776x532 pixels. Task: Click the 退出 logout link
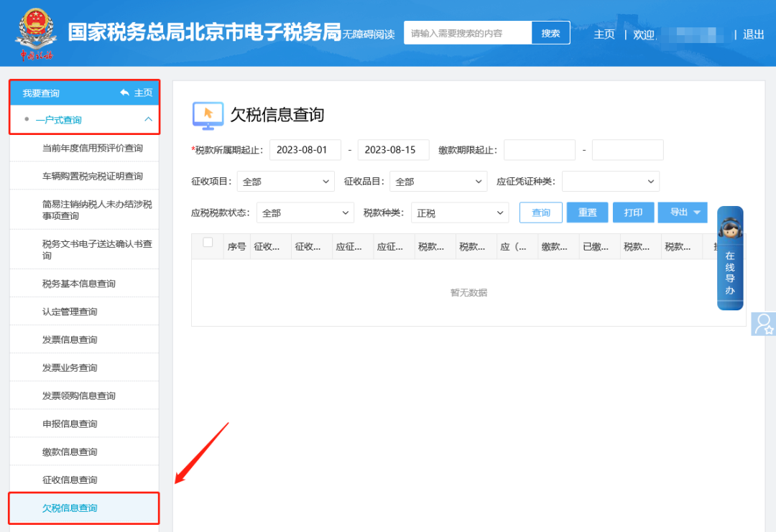(753, 34)
